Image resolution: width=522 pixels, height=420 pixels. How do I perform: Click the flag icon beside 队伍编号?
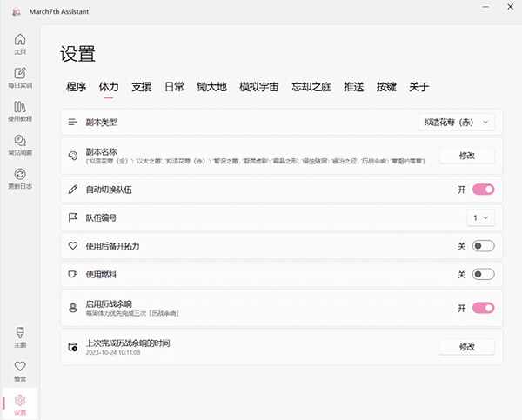point(72,217)
